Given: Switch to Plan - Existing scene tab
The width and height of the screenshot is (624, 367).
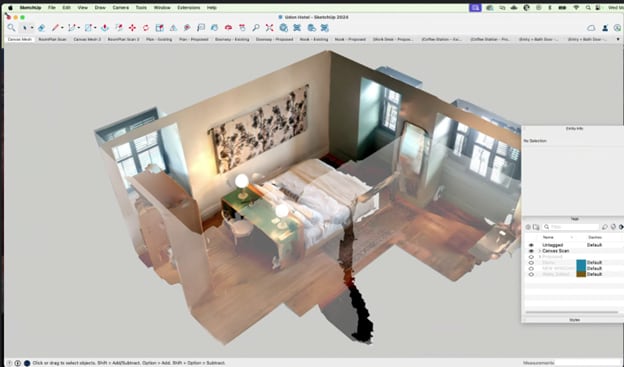Looking at the screenshot, I should [x=159, y=39].
